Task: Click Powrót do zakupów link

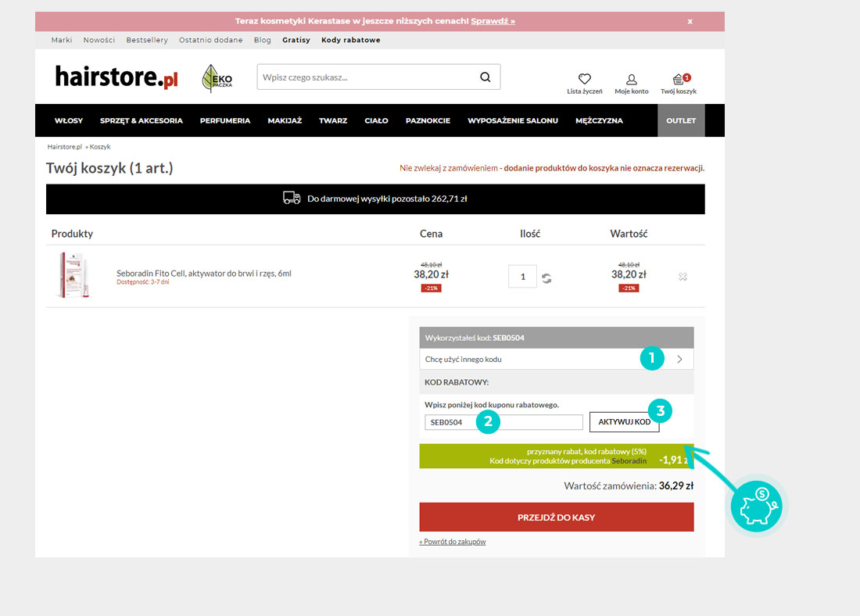Action: pos(453,542)
